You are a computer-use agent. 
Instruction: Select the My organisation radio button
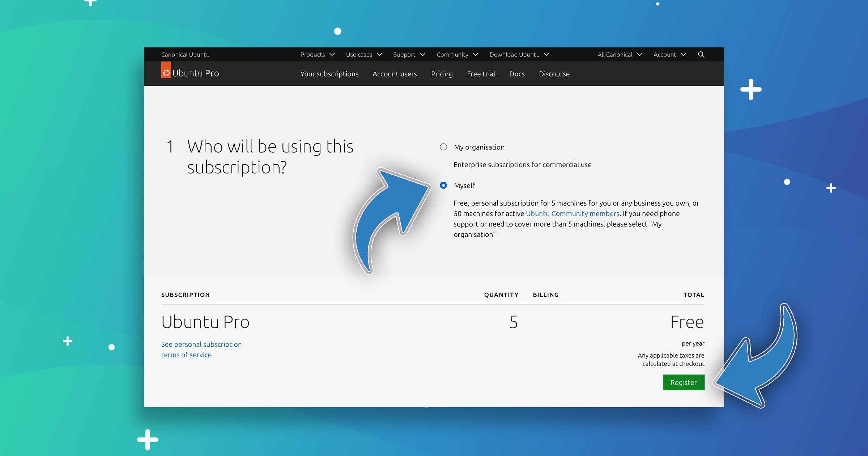tap(443, 147)
